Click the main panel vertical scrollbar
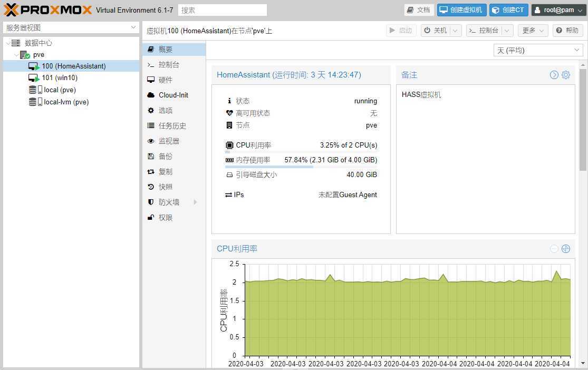Viewport: 588px width, 370px height. (x=583, y=120)
